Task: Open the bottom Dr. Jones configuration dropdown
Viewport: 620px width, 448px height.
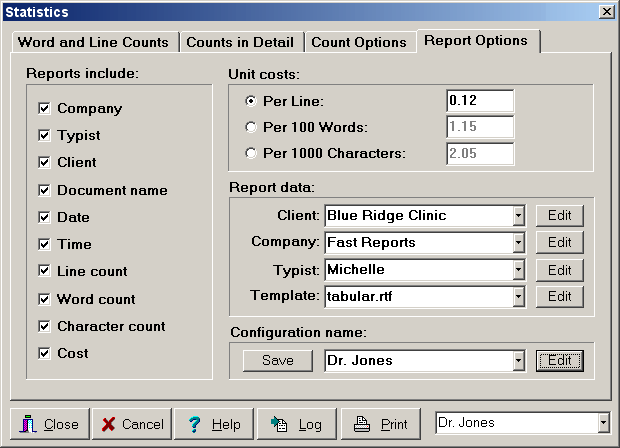Action: tap(603, 423)
